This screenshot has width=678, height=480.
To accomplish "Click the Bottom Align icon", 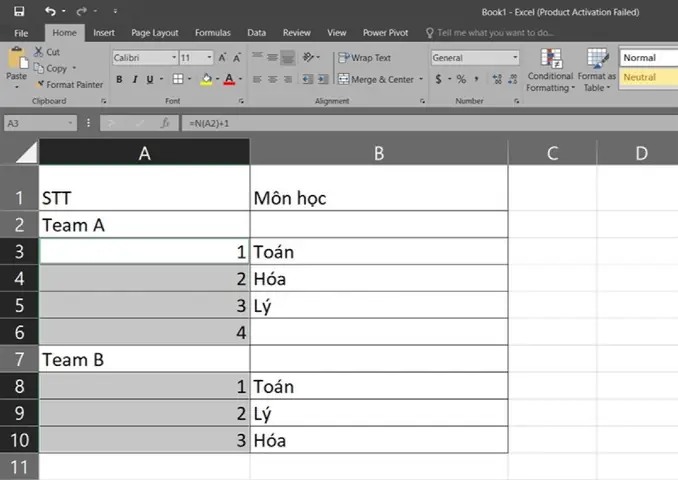I will [x=288, y=57].
